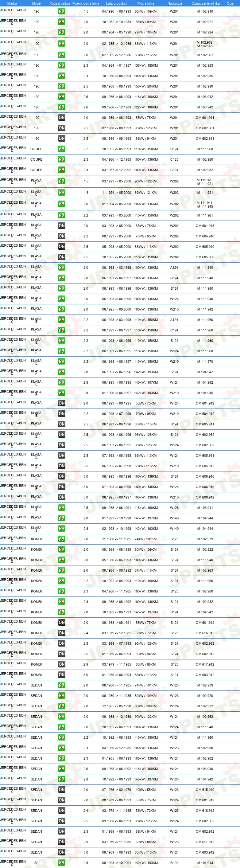Click the ON diesel icon in the OM 602.961 row
Viewport: 240px width, 868px height.
(x=61, y=128)
